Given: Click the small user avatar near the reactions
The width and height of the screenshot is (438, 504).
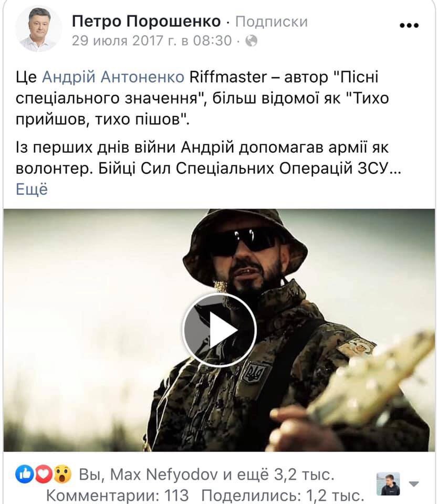Looking at the screenshot, I should (388, 484).
